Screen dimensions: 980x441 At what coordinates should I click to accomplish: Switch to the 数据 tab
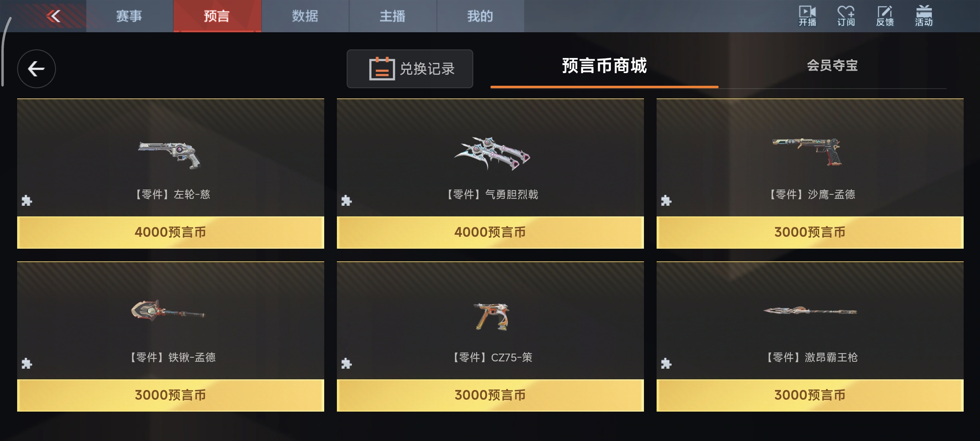click(x=305, y=16)
